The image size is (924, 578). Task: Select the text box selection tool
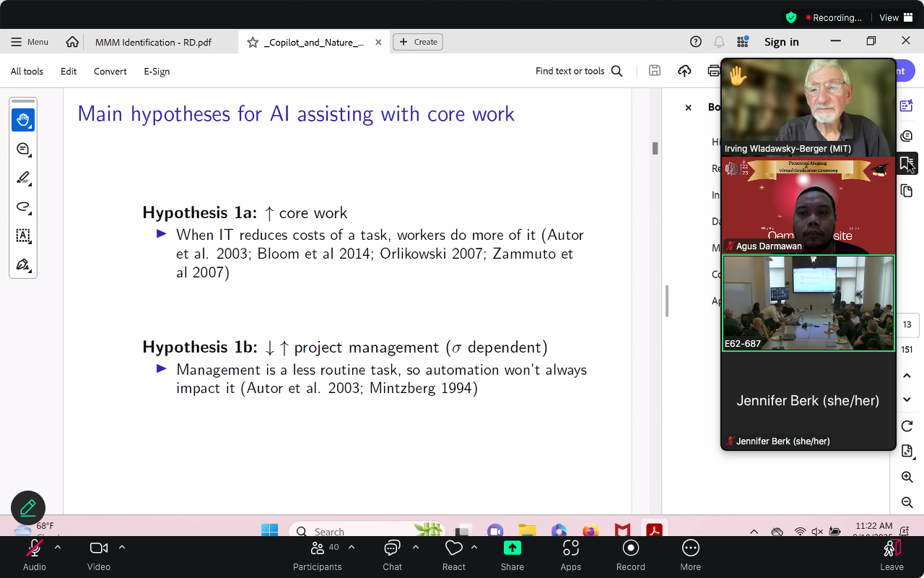pos(23,236)
